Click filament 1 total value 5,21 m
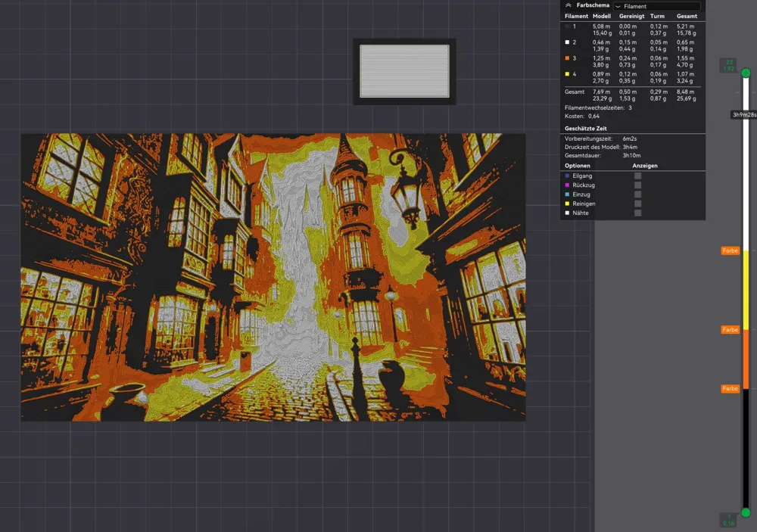This screenshot has width=757, height=532. pos(686,26)
